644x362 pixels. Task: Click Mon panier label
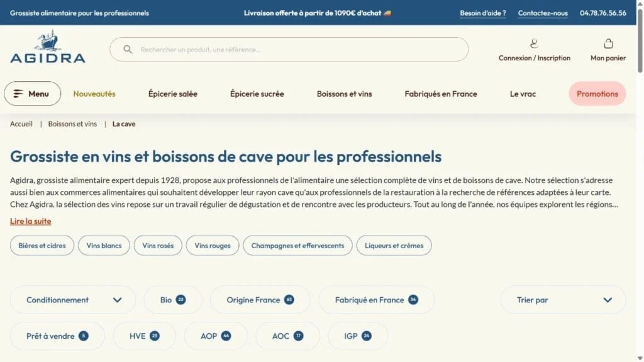tap(608, 58)
